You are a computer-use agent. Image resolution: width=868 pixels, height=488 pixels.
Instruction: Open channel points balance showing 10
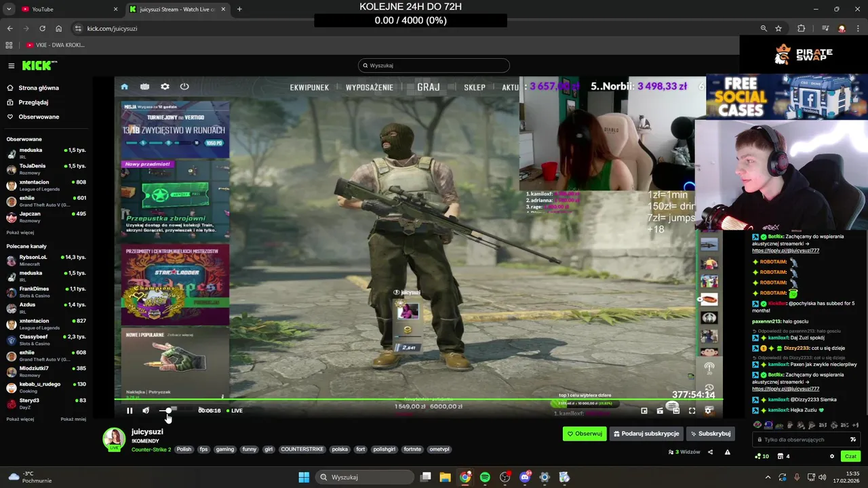[762, 456]
